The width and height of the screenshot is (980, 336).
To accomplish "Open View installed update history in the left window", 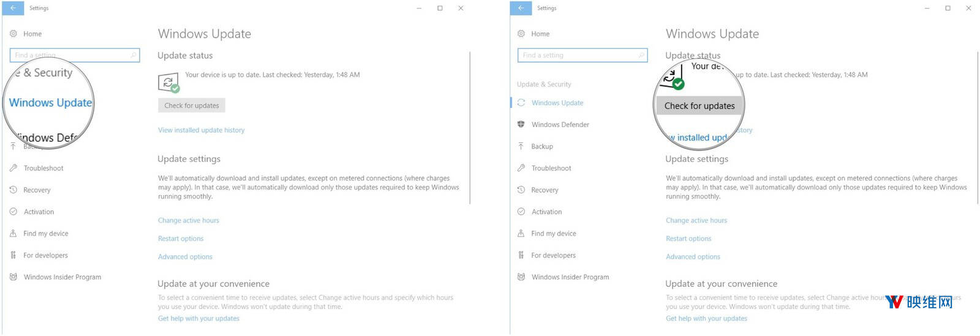I will click(201, 130).
